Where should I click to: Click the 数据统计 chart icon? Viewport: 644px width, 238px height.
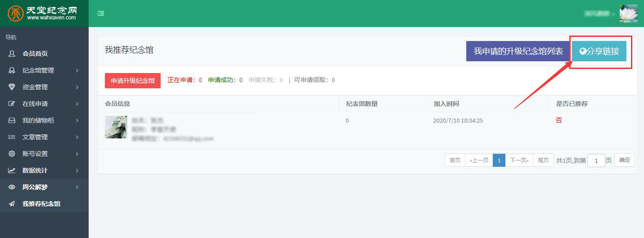coord(12,170)
